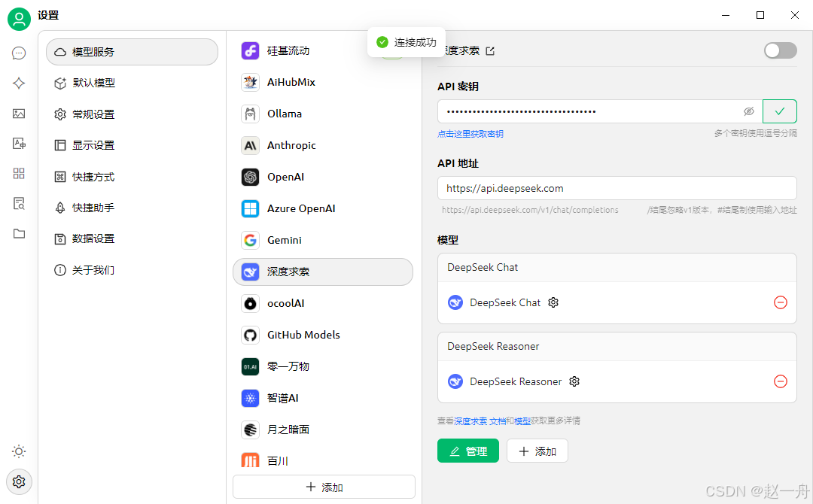This screenshot has height=504, width=813.
Task: Select the 百川 provider
Action: (322, 460)
